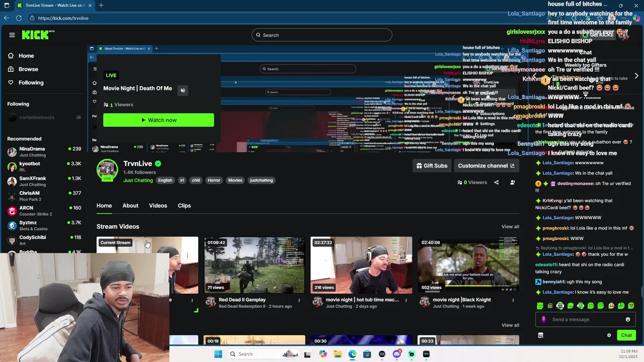Open Microsoft Store from taskbar
This screenshot has height=362, width=644.
[x=367, y=354]
